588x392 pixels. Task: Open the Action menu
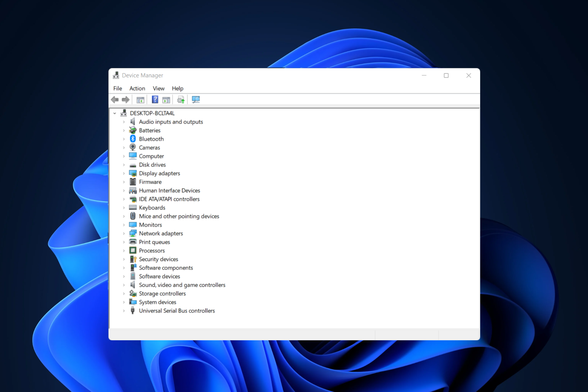click(x=137, y=89)
